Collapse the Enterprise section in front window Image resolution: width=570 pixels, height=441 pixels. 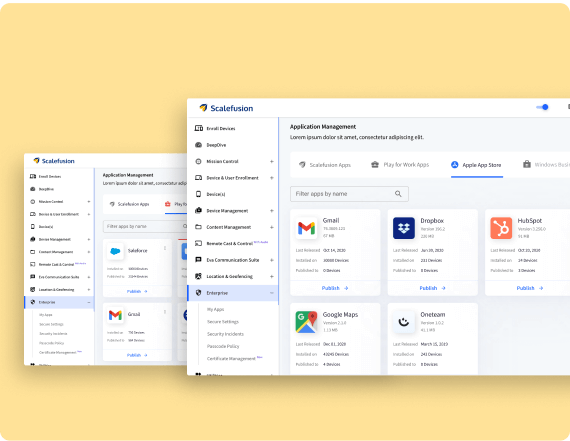coord(272,293)
